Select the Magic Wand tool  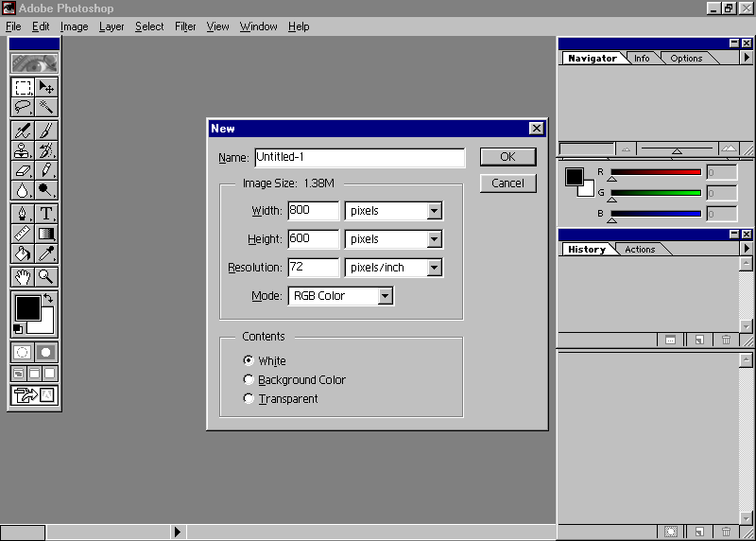46,107
